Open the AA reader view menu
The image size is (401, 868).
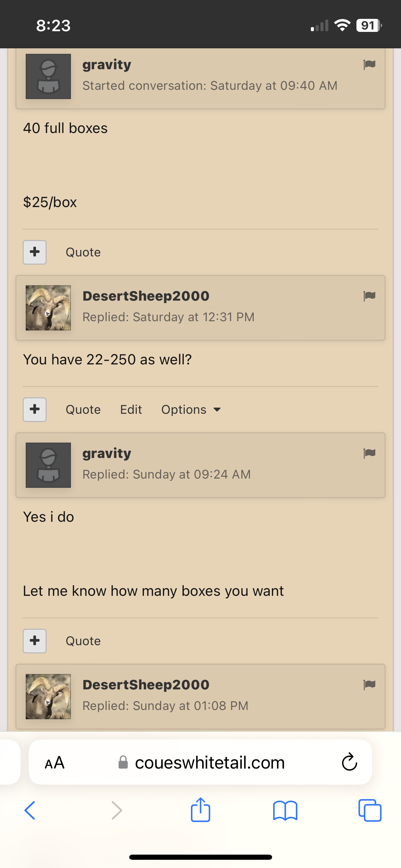click(54, 763)
